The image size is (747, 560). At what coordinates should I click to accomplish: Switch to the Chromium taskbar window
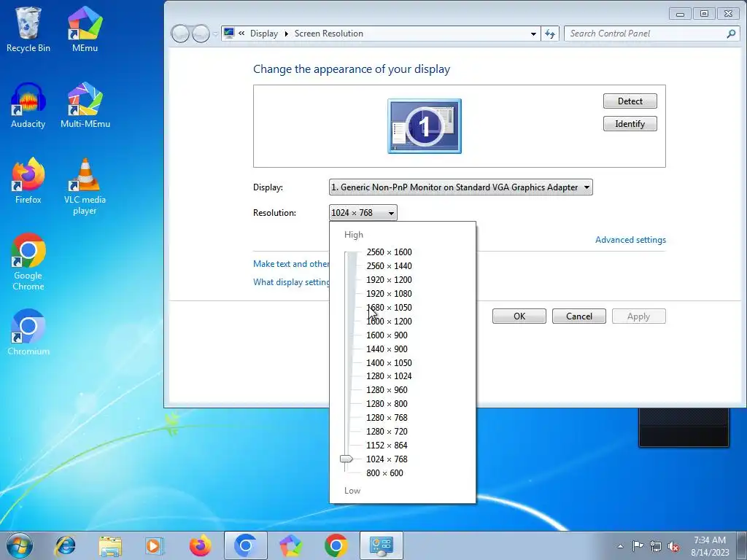pyautogui.click(x=245, y=545)
